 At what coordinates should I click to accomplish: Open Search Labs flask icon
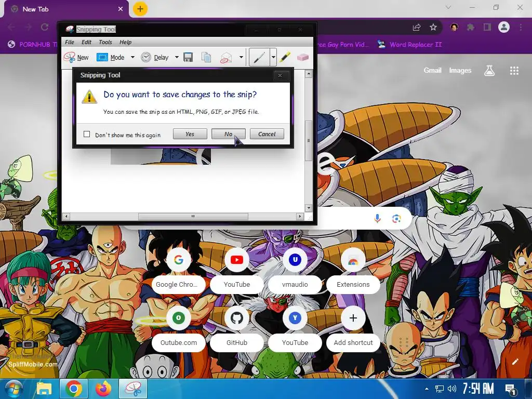489,71
